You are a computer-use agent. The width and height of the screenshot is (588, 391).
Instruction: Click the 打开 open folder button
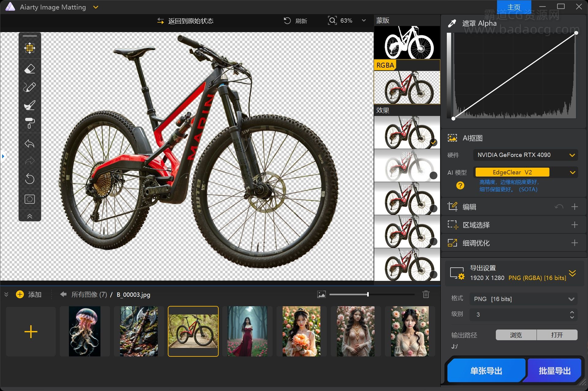(x=557, y=335)
